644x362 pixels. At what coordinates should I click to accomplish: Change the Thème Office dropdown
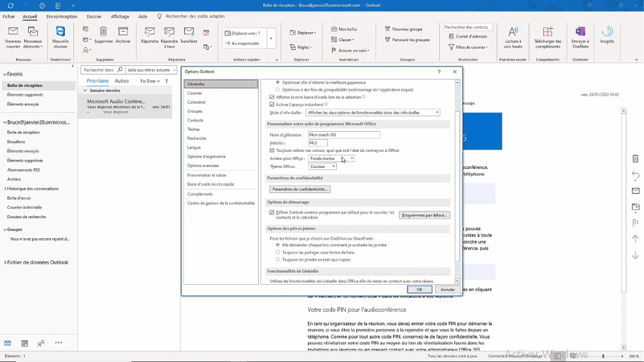pyautogui.click(x=334, y=166)
